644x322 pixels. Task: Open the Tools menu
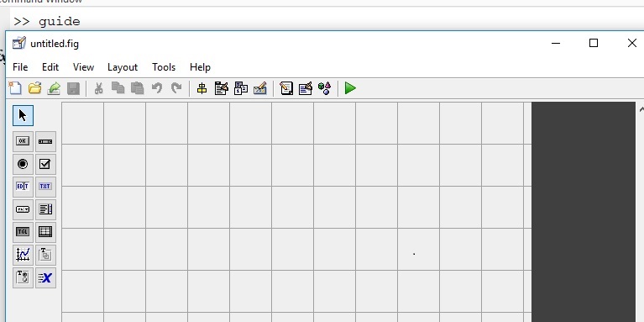pyautogui.click(x=164, y=67)
